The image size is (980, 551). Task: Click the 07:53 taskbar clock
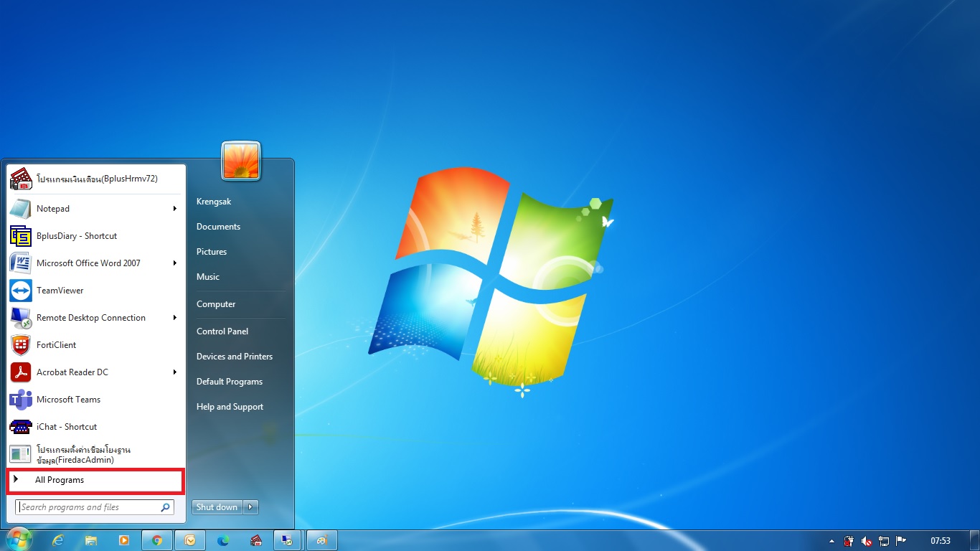(x=941, y=541)
